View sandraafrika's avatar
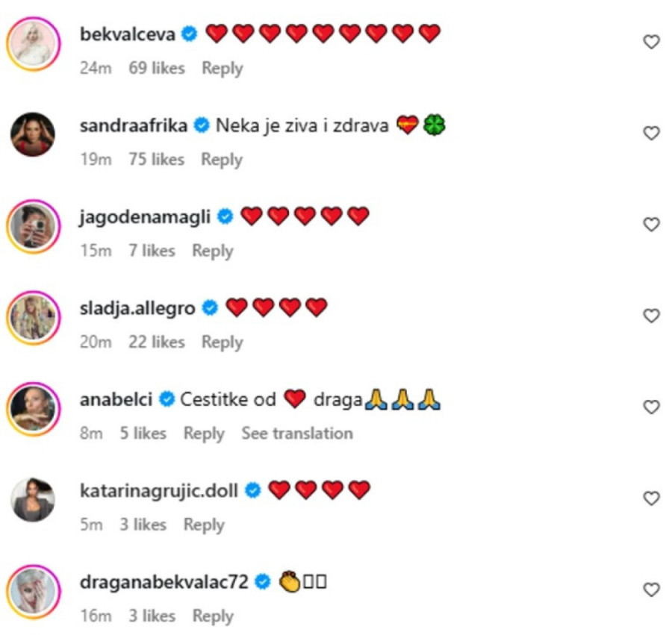 33,134
